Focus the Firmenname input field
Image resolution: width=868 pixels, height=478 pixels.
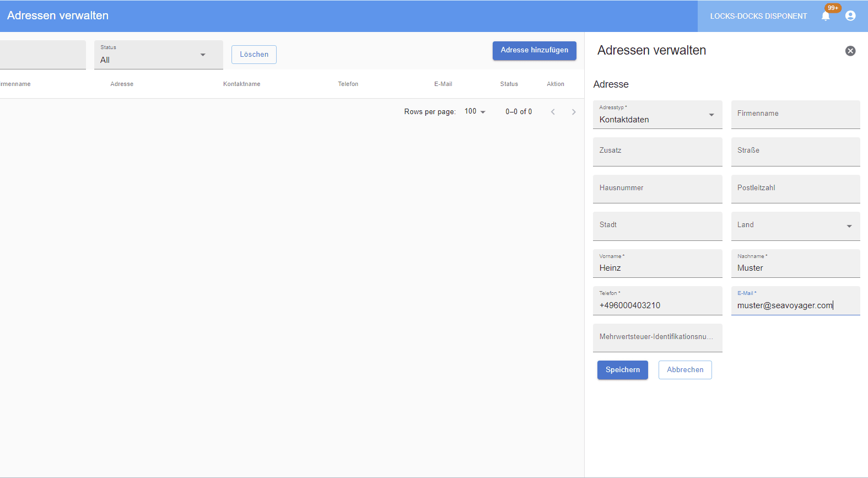tap(795, 115)
